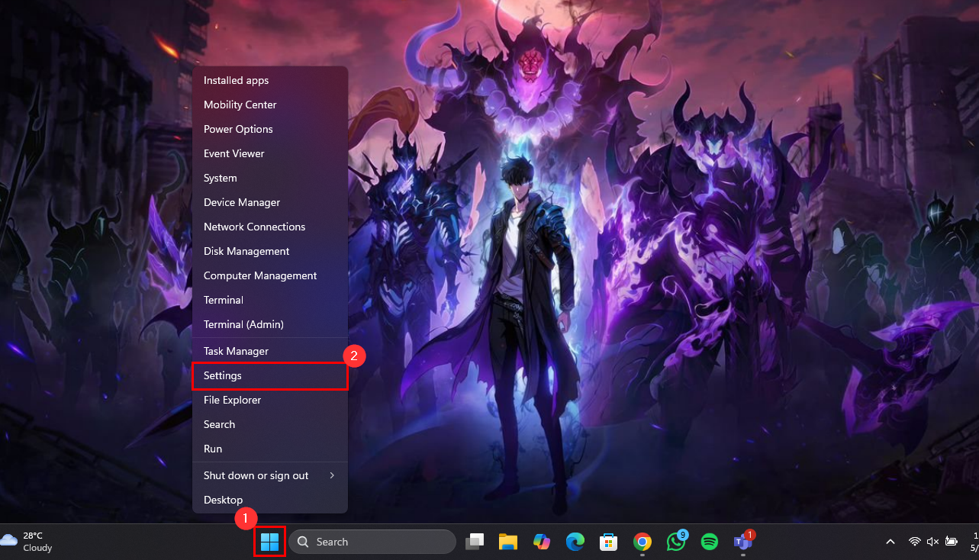The height and width of the screenshot is (560, 979).
Task: Click the taskbar Search box
Action: [372, 542]
